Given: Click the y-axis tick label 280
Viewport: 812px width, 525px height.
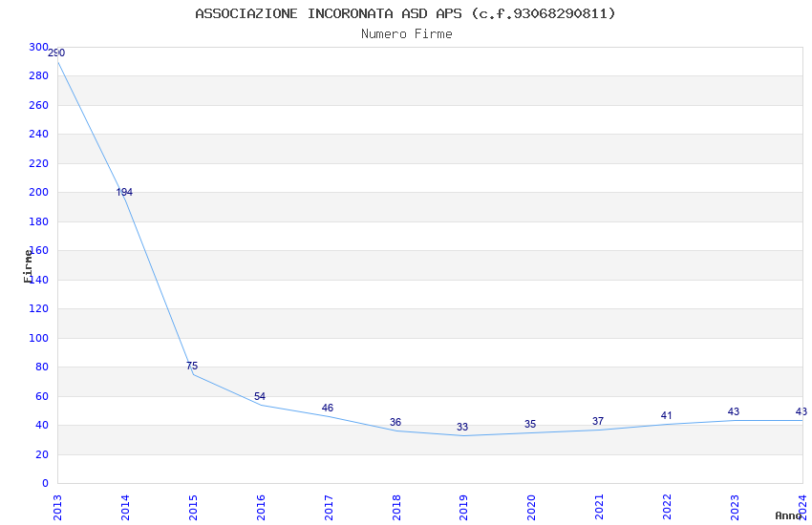Looking at the screenshot, I should click(38, 76).
